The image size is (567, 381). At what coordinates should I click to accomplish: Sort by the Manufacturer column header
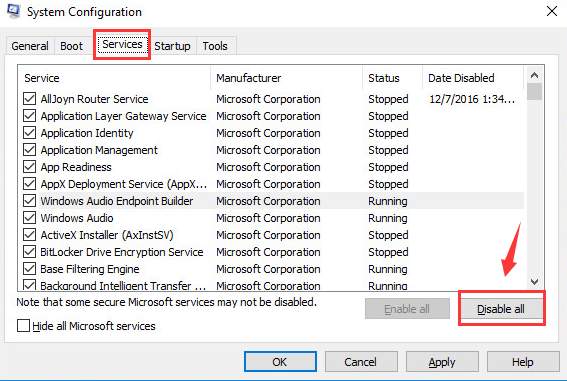(286, 78)
